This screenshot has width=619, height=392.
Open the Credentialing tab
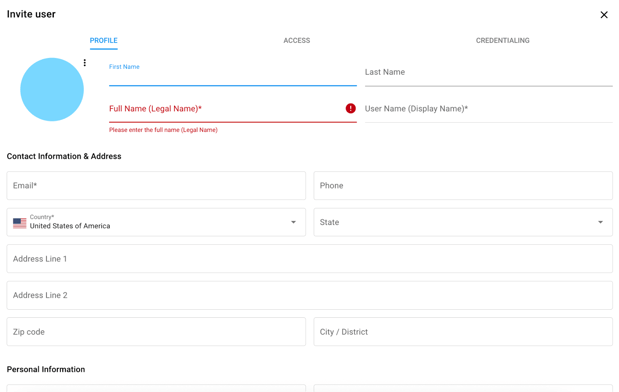point(502,40)
